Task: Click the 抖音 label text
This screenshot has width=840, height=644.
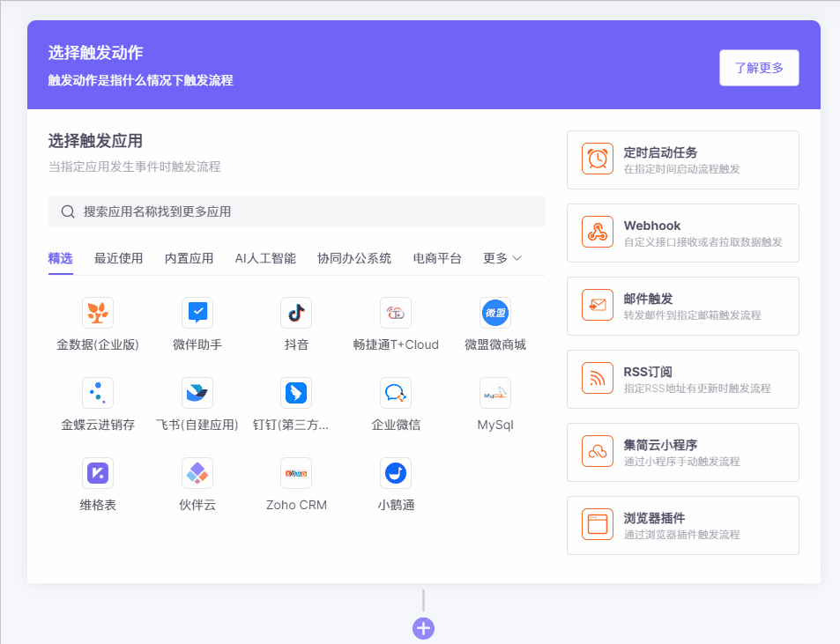Action: click(x=296, y=344)
